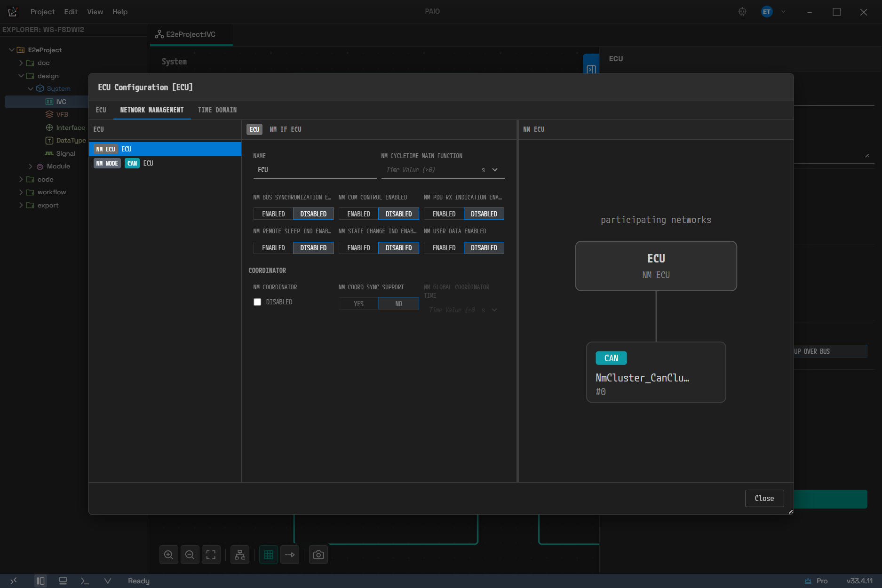Click the zoom in magnifier icon

pos(169,555)
